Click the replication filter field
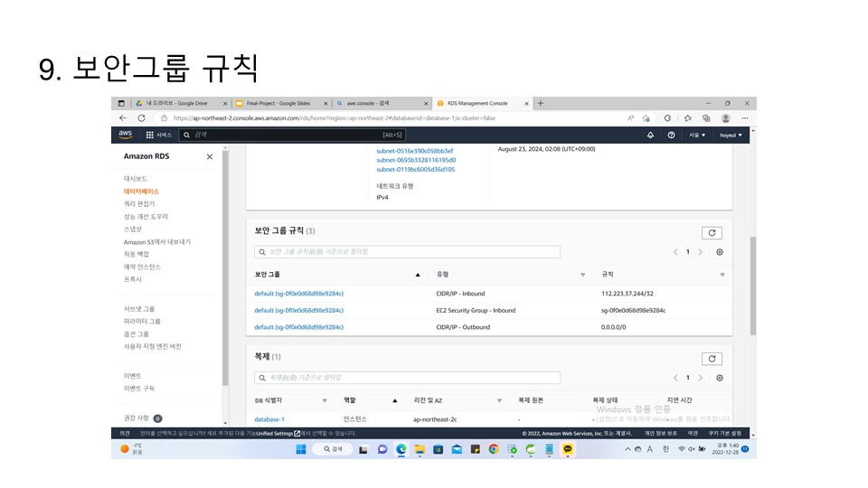This screenshot has width=868, height=488. 408,378
